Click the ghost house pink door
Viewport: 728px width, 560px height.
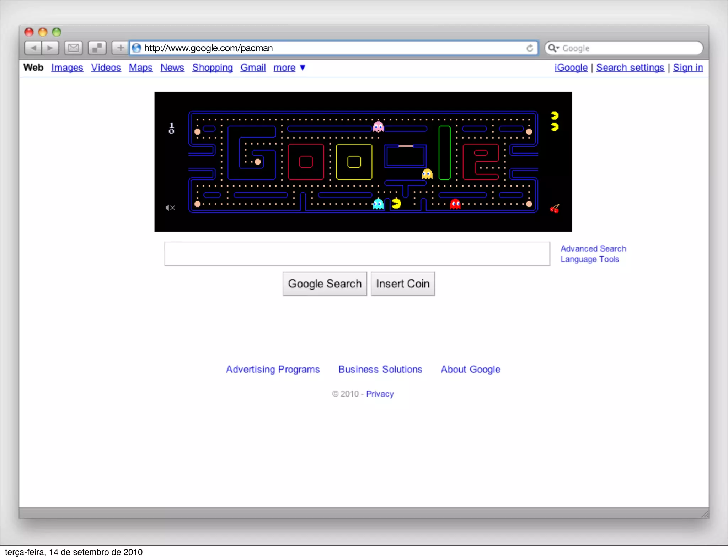[406, 146]
